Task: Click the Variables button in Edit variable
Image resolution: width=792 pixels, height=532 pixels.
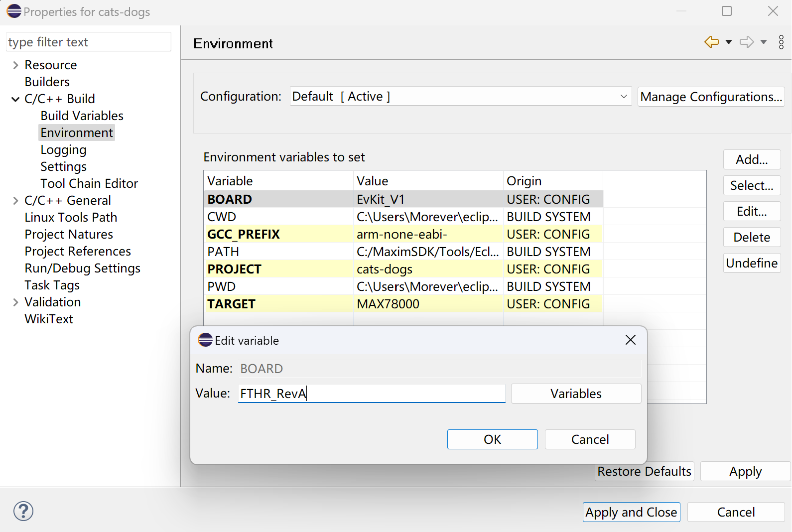Action: coord(576,394)
